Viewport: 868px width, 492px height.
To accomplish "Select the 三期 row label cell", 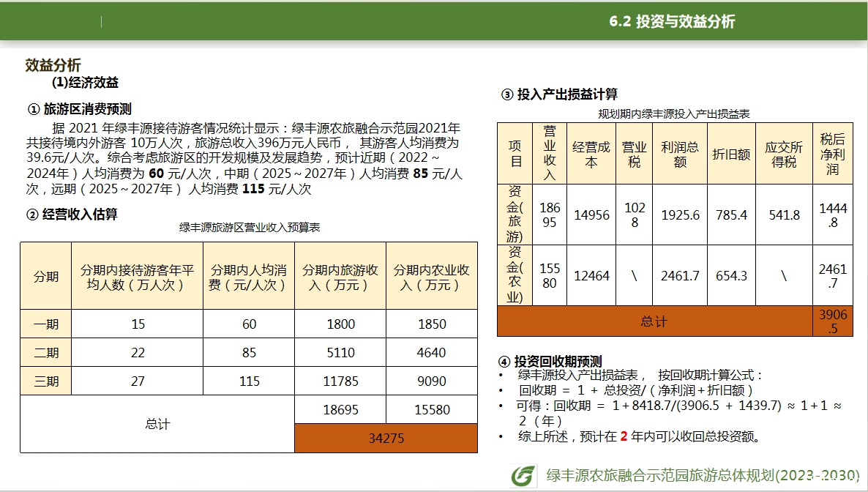I will pos(45,381).
